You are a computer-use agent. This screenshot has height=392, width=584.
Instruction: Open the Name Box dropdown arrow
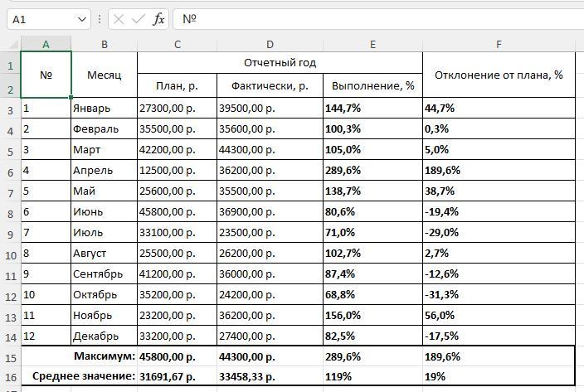(82, 19)
